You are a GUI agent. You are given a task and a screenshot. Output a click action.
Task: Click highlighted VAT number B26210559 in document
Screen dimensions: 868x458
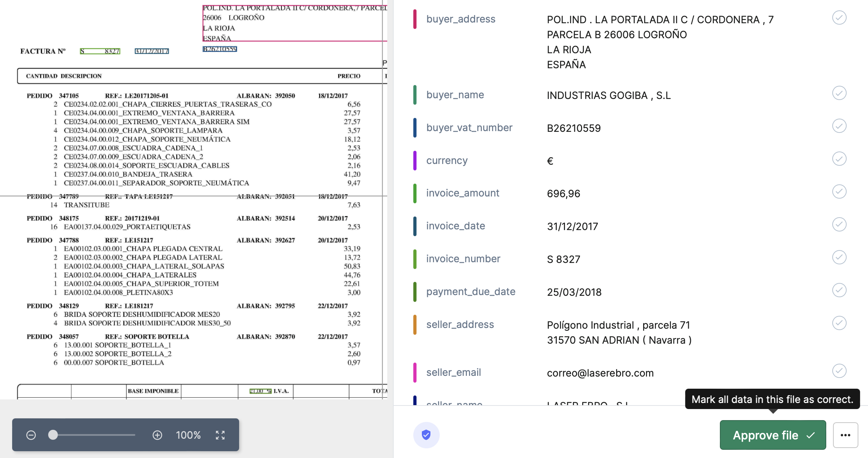point(220,49)
